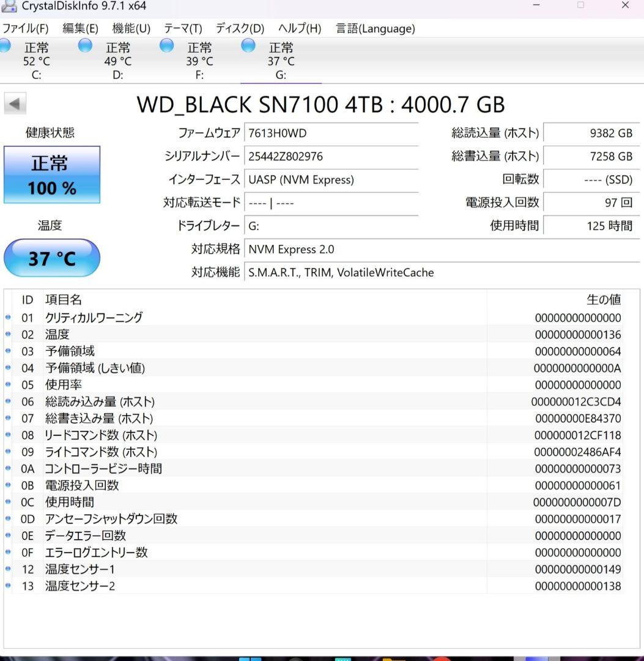
Task: Toggle the indicator next to データエラー回数
Action: click(7, 536)
